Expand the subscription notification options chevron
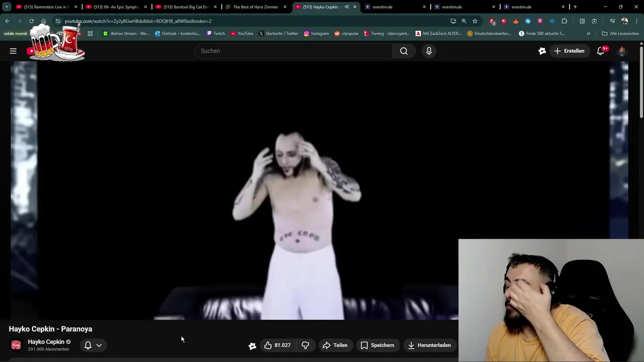The width and height of the screenshot is (644, 362). pos(99,345)
